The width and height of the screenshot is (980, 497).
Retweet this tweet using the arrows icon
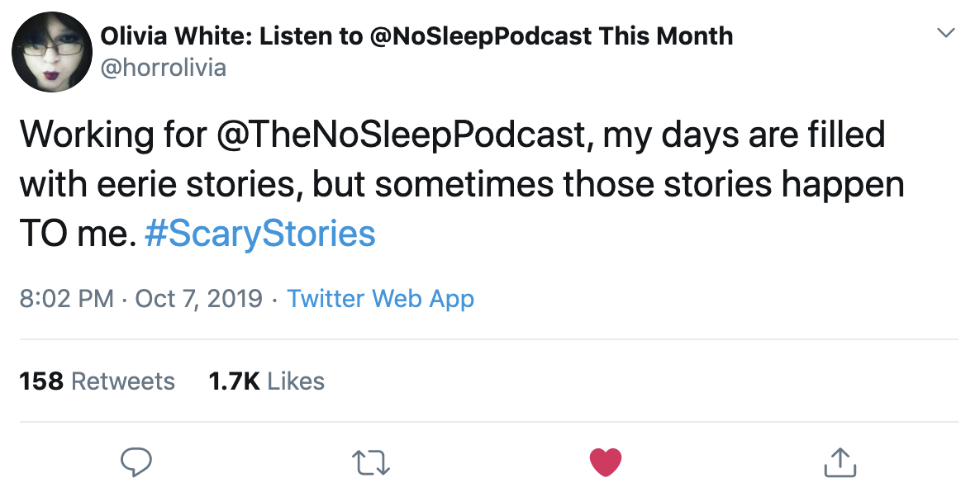tap(370, 462)
